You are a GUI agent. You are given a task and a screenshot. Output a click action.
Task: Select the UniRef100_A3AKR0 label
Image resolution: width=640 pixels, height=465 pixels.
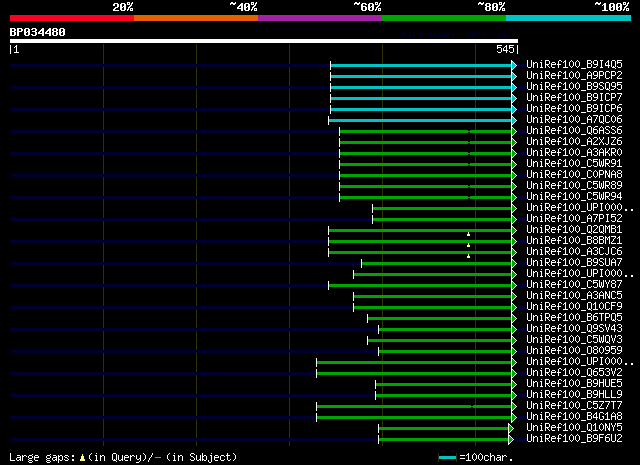click(574, 152)
